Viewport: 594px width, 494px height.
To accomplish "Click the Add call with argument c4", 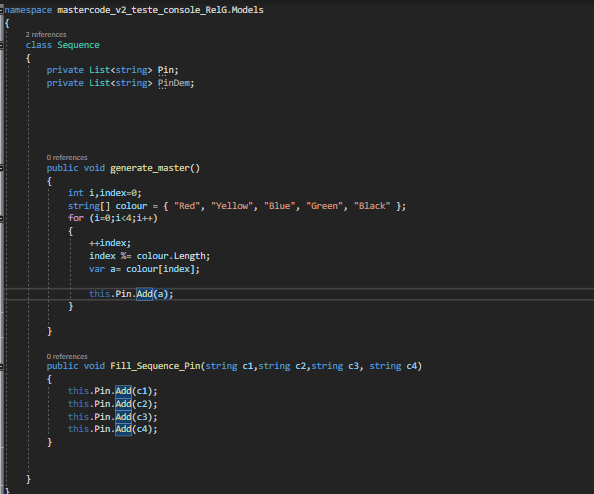I will click(x=123, y=429).
